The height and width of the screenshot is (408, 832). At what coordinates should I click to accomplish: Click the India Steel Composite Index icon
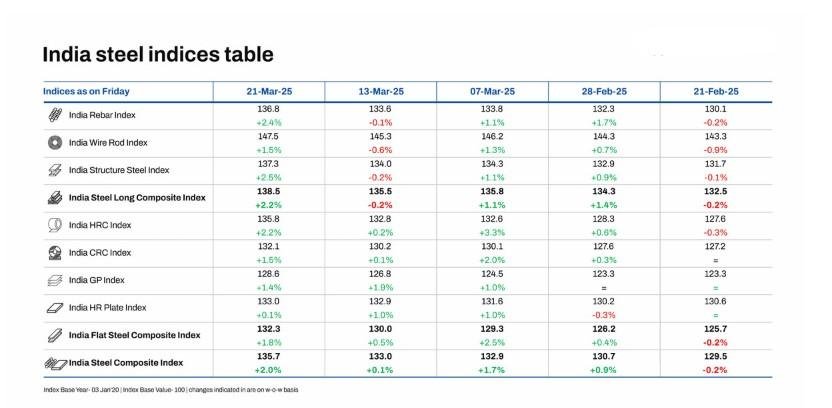click(x=56, y=361)
